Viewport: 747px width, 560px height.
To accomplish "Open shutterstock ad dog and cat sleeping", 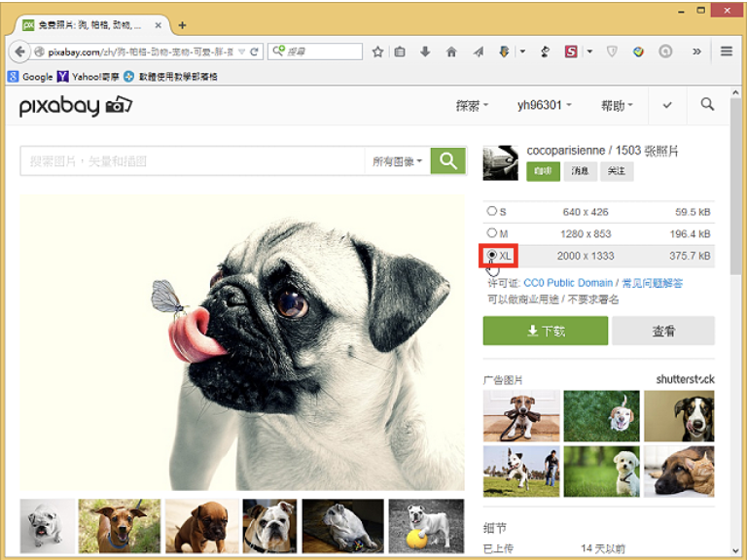I will pyautogui.click(x=679, y=472).
